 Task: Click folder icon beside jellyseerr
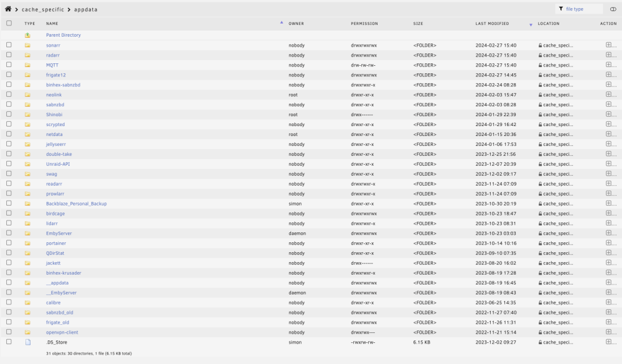click(28, 144)
